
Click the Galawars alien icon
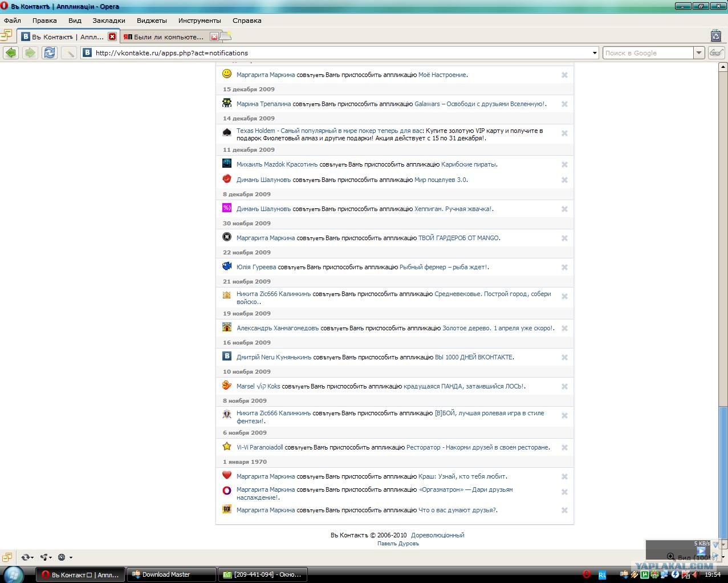click(227, 103)
